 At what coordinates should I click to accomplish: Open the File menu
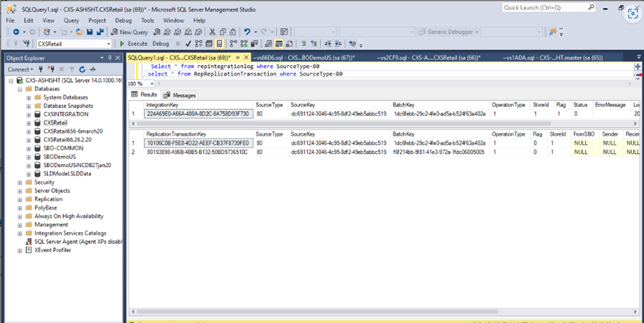pos(10,20)
